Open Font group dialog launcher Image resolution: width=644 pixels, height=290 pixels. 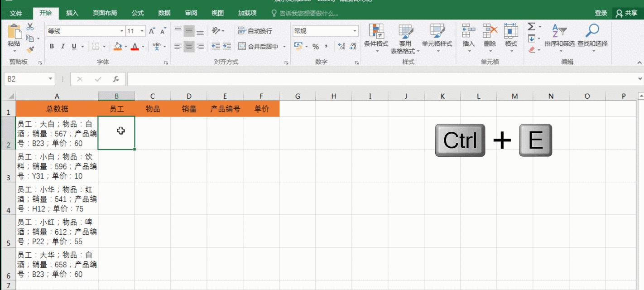coord(165,63)
